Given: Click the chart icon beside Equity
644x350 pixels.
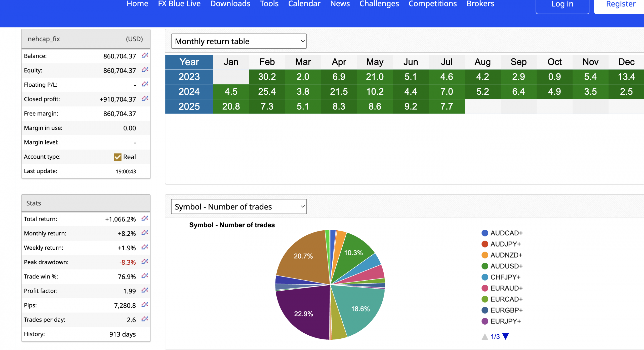Looking at the screenshot, I should (145, 70).
